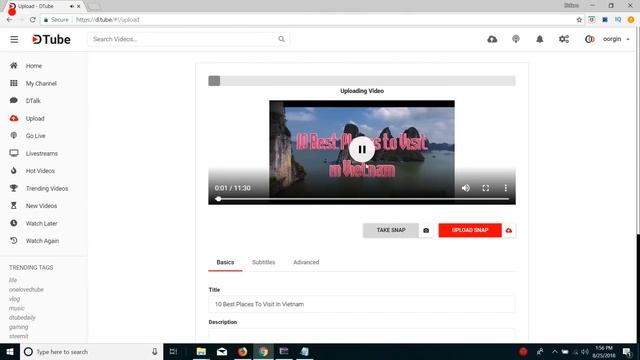Switch to the Subtitles tab

264,262
